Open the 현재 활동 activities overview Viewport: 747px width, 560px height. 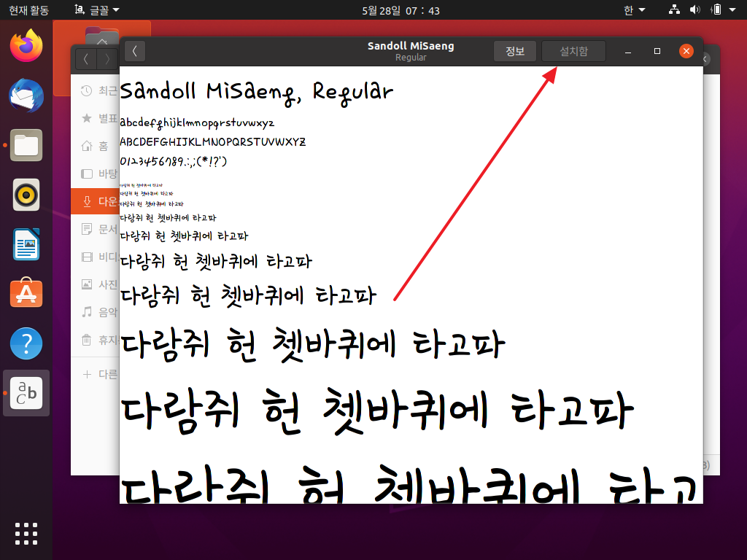29,10
